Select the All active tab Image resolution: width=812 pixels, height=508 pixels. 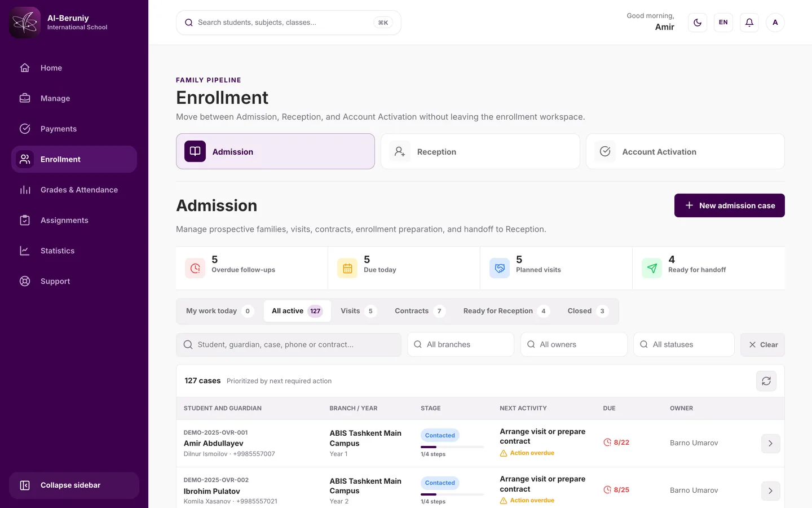tap(297, 311)
